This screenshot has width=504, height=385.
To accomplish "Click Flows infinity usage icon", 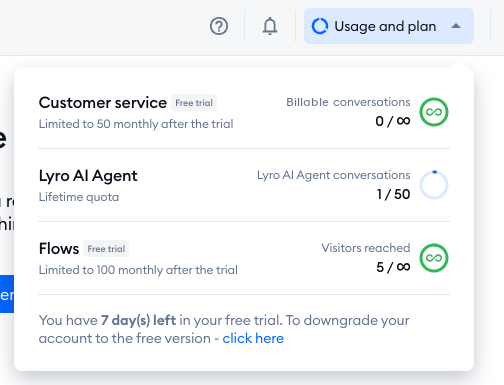I will [x=434, y=258].
